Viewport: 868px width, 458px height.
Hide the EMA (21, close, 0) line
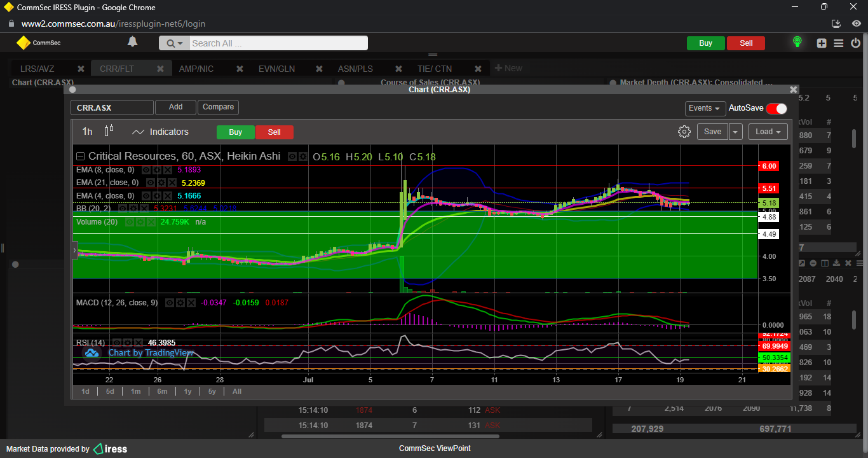tap(150, 183)
